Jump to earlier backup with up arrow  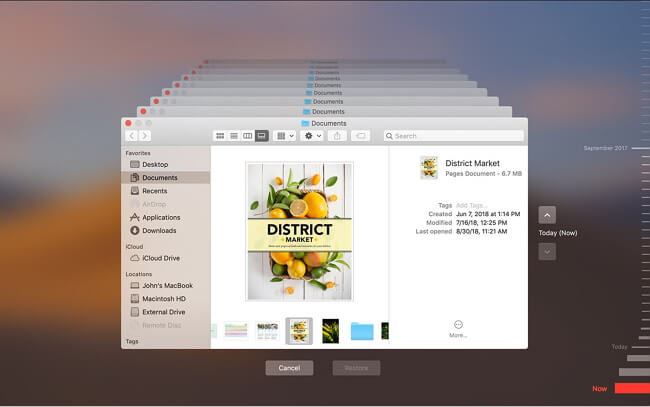click(x=547, y=214)
